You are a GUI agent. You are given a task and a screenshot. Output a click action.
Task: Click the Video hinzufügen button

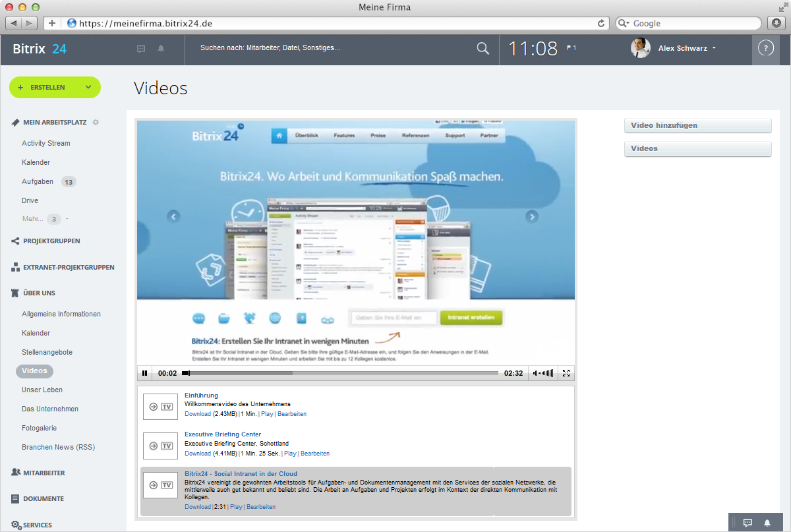[697, 125]
